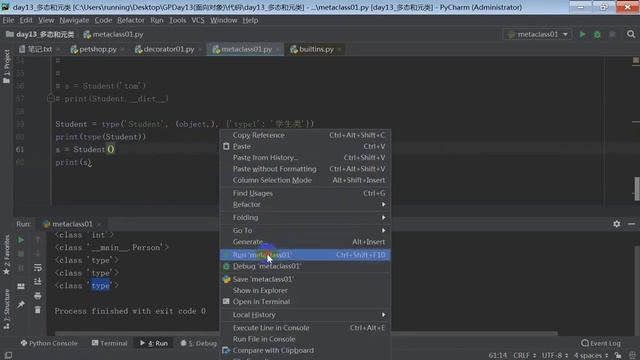Open the Project tool window
The height and width of the screenshot is (360, 640).
[7, 66]
